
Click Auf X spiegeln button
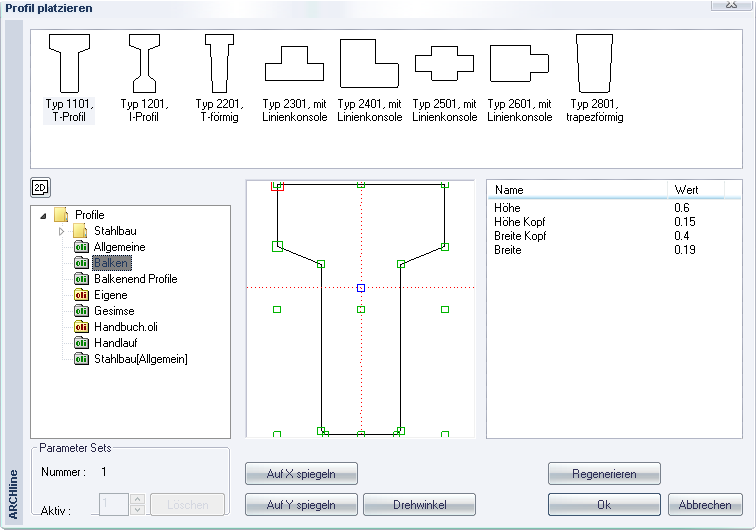301,474
